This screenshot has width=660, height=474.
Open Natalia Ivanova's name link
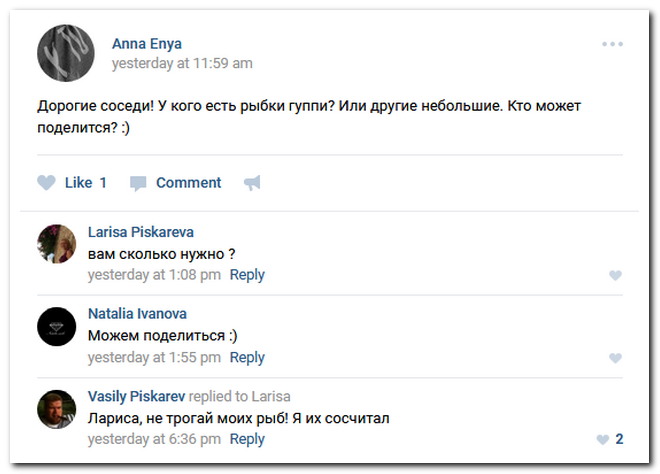[x=137, y=314]
